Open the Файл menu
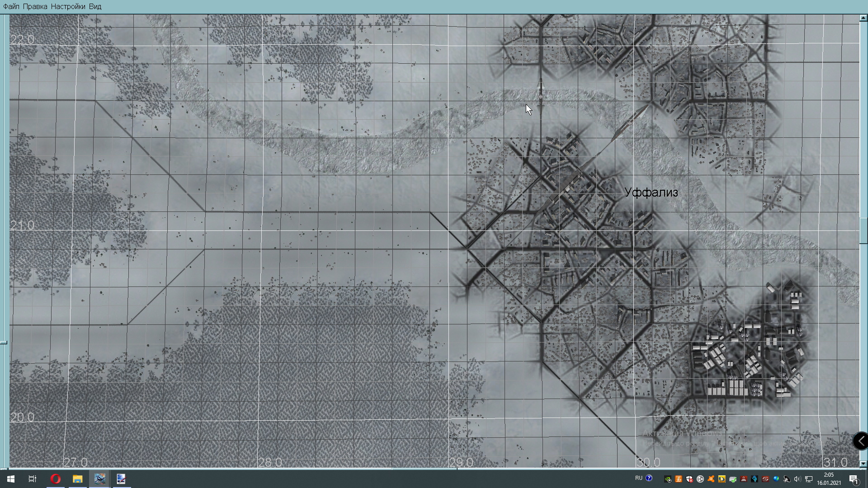The height and width of the screenshot is (488, 868). 11,6
